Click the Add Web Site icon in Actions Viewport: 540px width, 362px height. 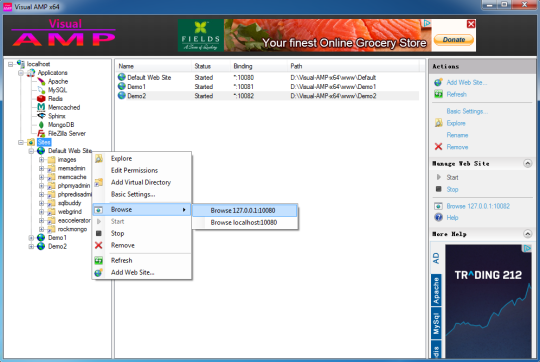click(x=438, y=82)
